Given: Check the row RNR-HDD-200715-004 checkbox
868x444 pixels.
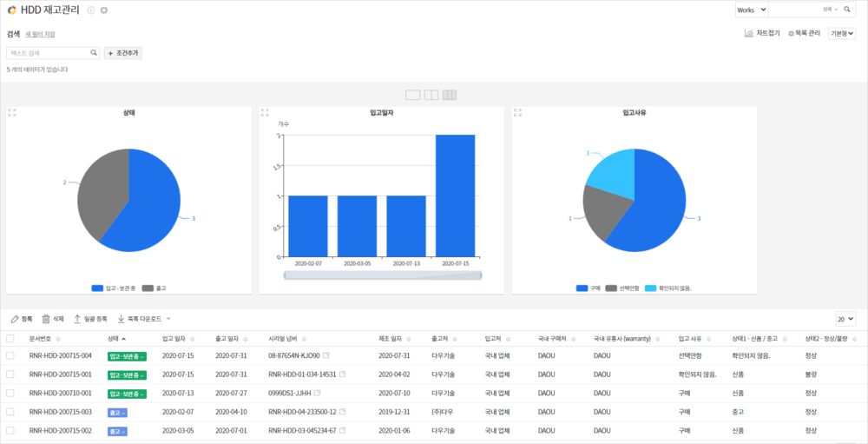Looking at the screenshot, I should click(x=10, y=355).
